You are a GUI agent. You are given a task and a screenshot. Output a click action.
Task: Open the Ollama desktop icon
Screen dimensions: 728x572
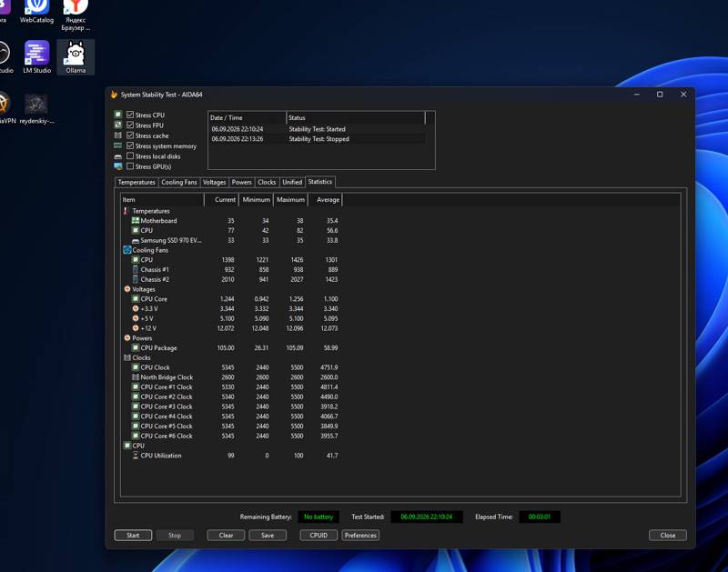(x=76, y=56)
